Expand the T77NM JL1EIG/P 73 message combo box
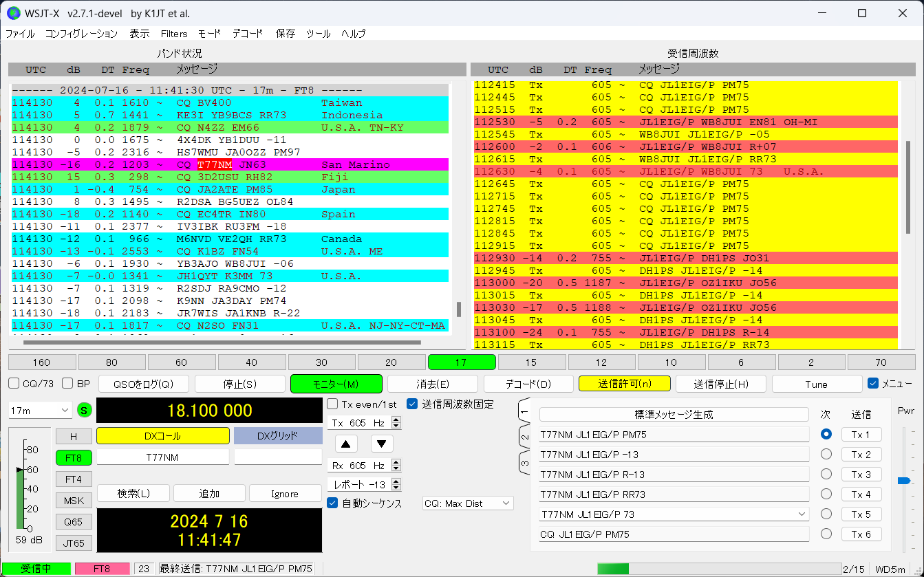 [x=674, y=514]
